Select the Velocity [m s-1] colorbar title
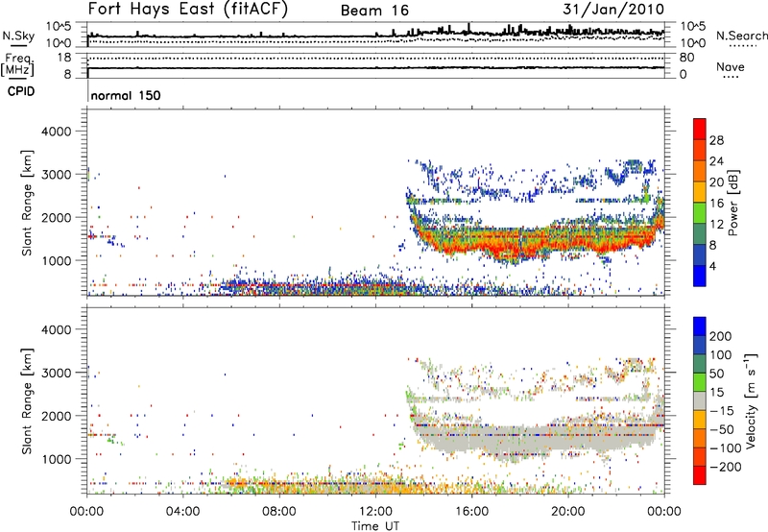 pos(751,400)
